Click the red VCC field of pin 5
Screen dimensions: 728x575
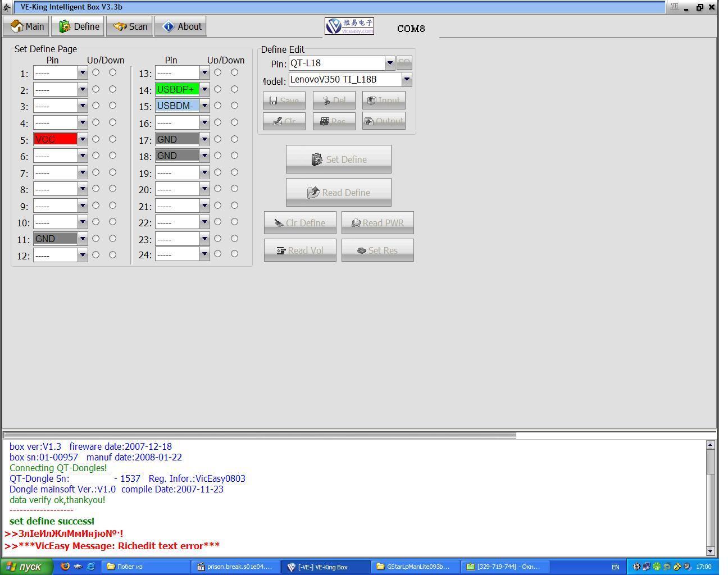tap(56, 139)
